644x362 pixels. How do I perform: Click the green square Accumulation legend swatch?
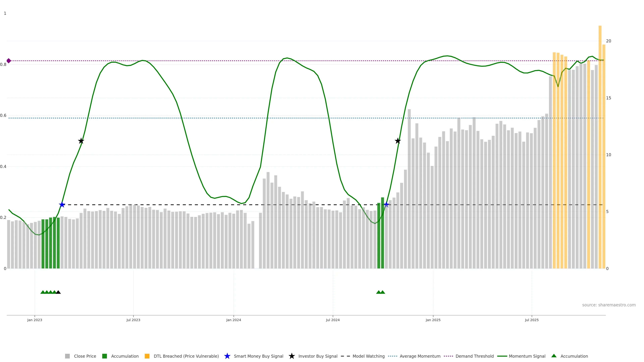pos(104,356)
